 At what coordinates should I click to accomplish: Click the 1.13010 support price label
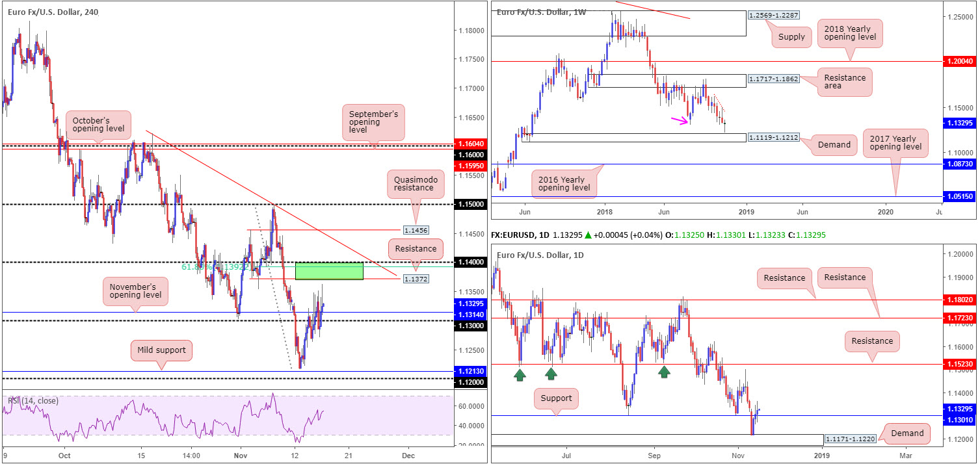click(960, 420)
